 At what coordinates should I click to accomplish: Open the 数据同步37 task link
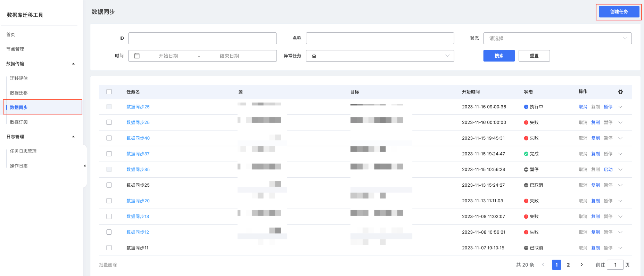point(138,154)
